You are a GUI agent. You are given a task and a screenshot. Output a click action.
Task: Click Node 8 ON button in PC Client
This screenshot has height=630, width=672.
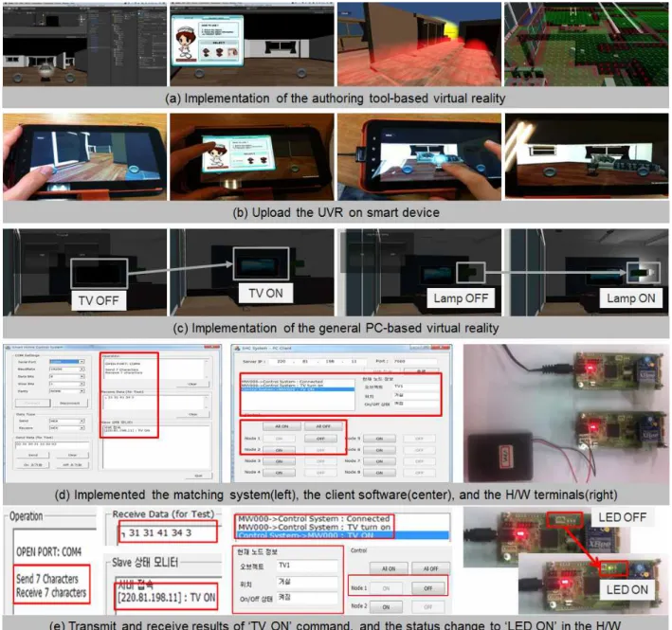tap(379, 473)
